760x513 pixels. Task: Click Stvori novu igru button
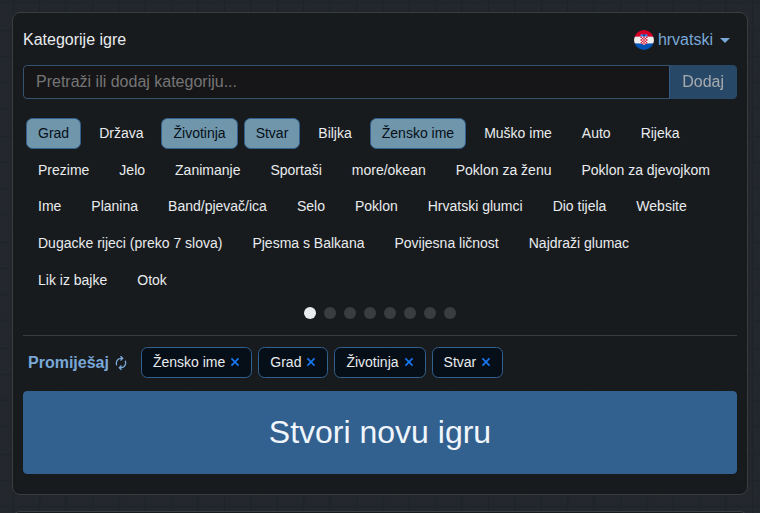(x=380, y=433)
